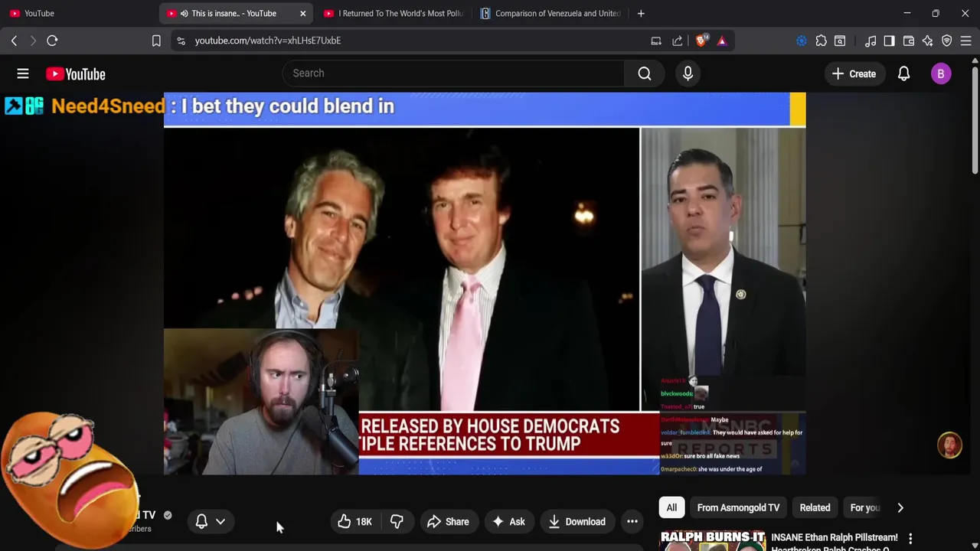Reload the page
This screenshot has height=551, width=980.
click(52, 41)
